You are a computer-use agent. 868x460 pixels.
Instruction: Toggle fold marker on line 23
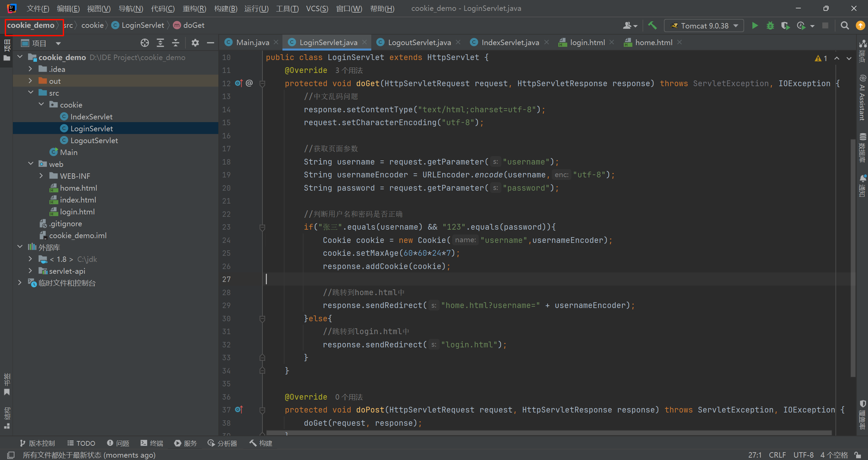pyautogui.click(x=262, y=227)
